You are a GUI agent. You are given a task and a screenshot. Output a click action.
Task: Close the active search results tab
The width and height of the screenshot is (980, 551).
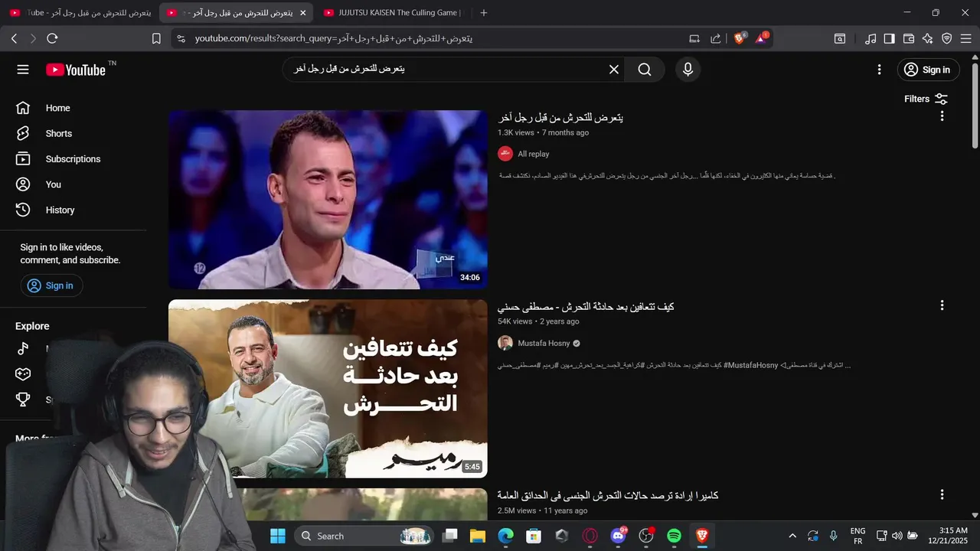(302, 13)
